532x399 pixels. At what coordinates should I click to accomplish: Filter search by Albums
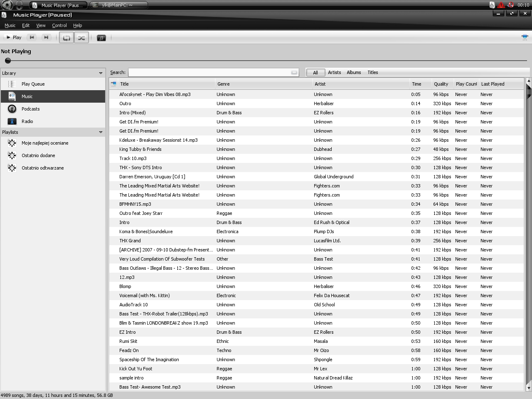tap(354, 72)
